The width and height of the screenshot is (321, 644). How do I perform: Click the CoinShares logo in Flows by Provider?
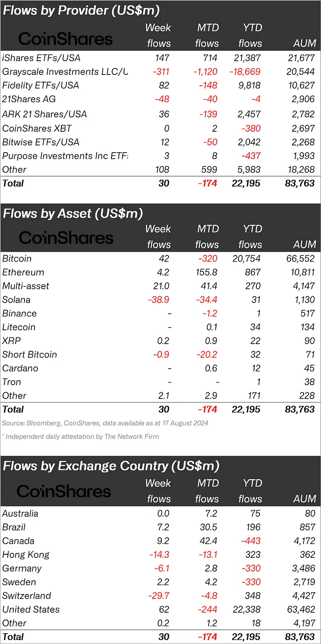(x=65, y=39)
